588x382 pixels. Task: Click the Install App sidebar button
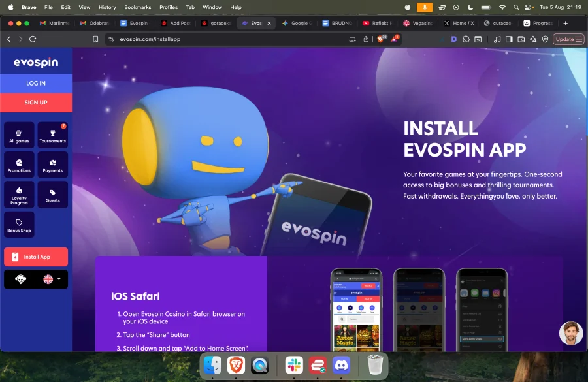pyautogui.click(x=36, y=257)
